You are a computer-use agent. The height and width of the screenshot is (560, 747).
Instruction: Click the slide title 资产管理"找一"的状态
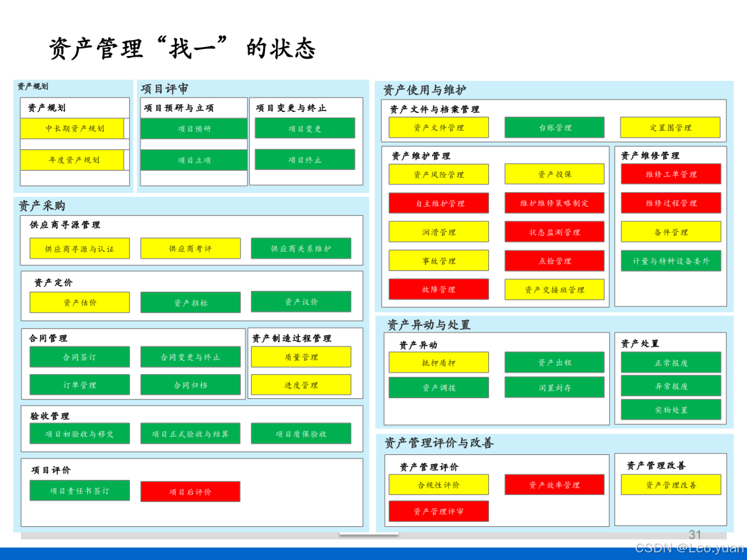coord(182,48)
